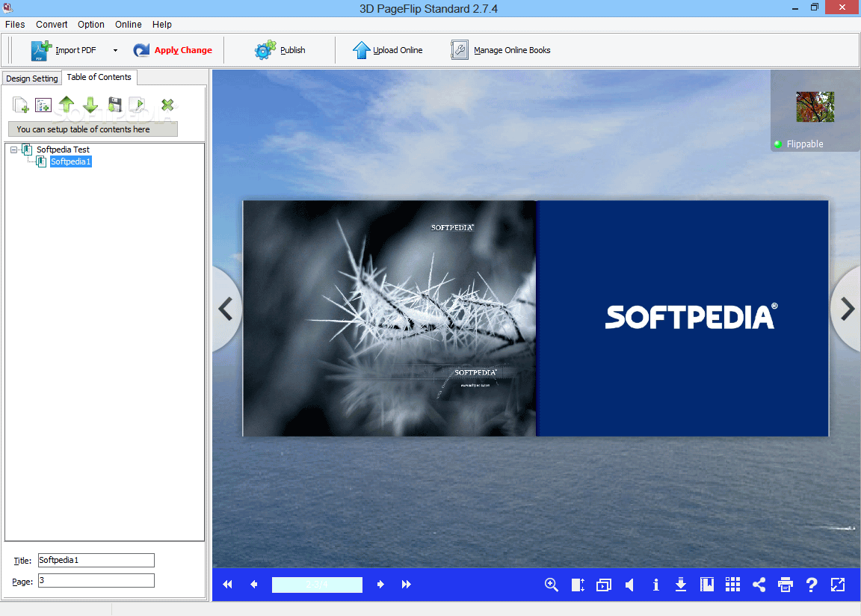Switch to the Table of Contents tab
The width and height of the screenshot is (861, 616).
tap(99, 78)
